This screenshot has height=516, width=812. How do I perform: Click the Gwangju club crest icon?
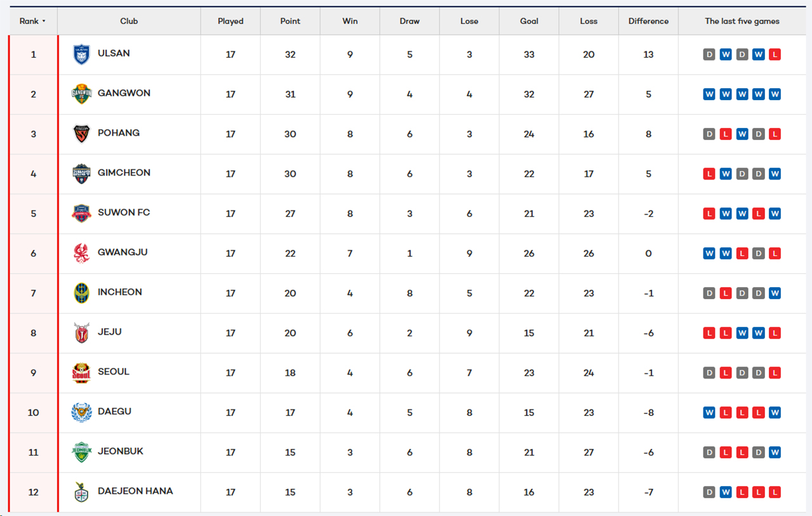(82, 253)
